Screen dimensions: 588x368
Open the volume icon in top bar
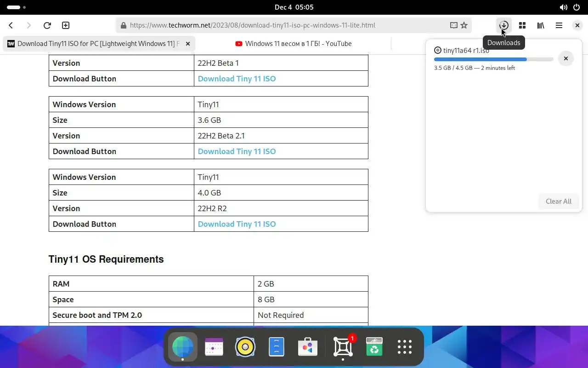564,7
